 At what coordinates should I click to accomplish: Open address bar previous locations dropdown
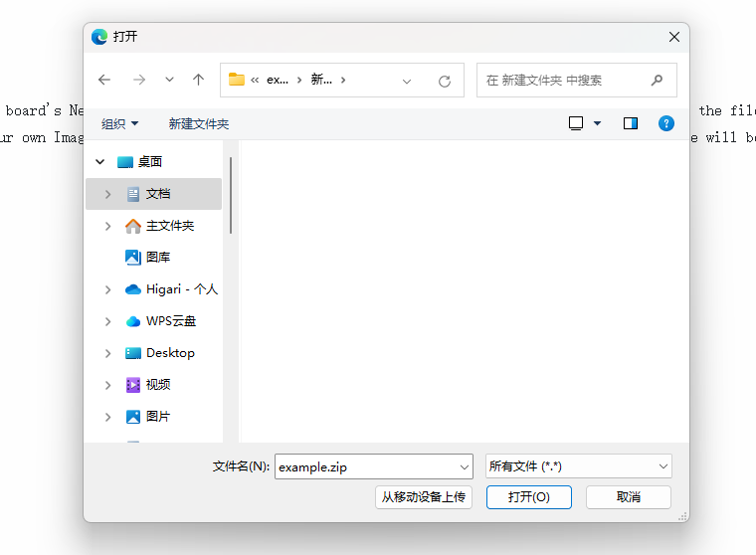(x=407, y=81)
